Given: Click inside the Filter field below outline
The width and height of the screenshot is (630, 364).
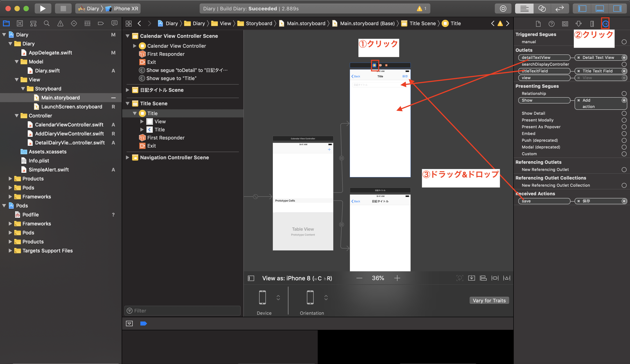Looking at the screenshot, I should tap(182, 311).
